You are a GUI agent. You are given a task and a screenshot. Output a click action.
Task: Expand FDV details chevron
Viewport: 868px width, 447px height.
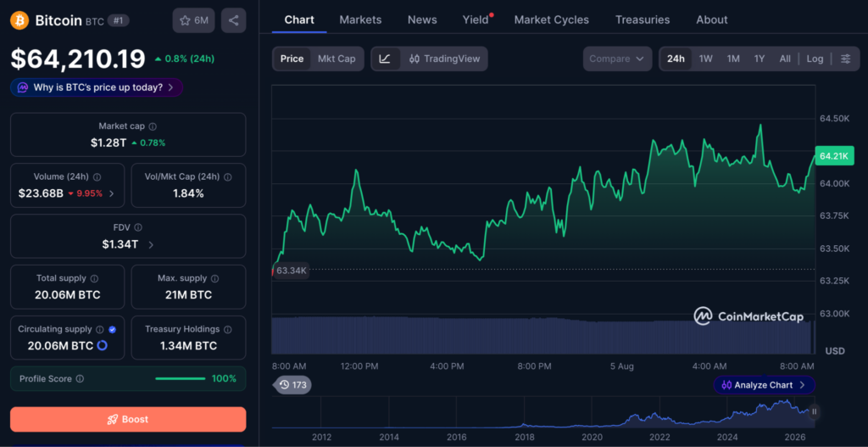coord(151,244)
